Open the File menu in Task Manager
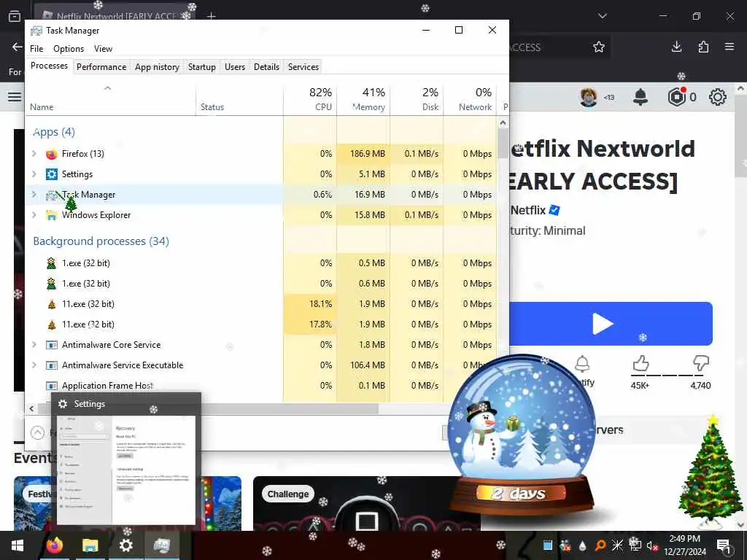This screenshot has height=560, width=747. [x=36, y=49]
